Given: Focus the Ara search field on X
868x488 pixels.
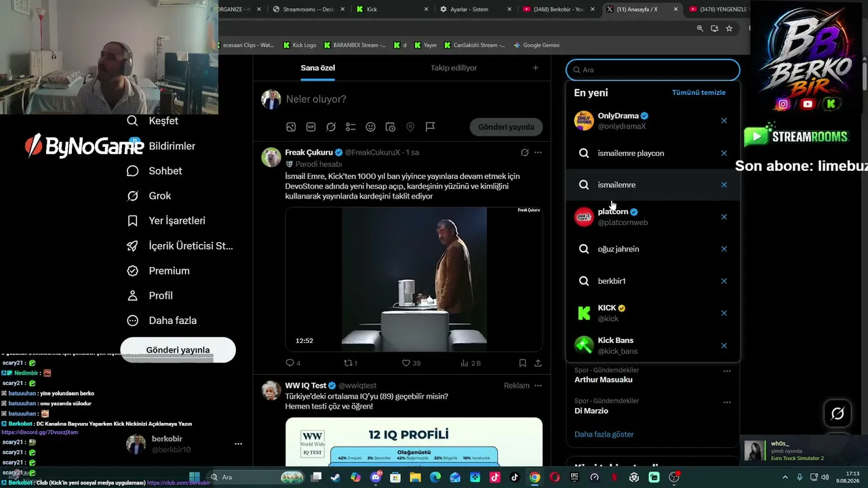Looking at the screenshot, I should pos(653,70).
